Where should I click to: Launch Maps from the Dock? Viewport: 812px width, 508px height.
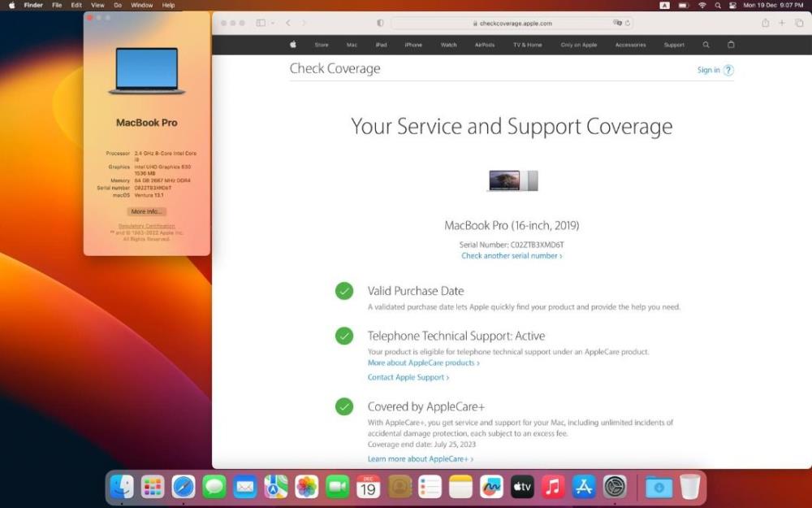click(x=276, y=487)
